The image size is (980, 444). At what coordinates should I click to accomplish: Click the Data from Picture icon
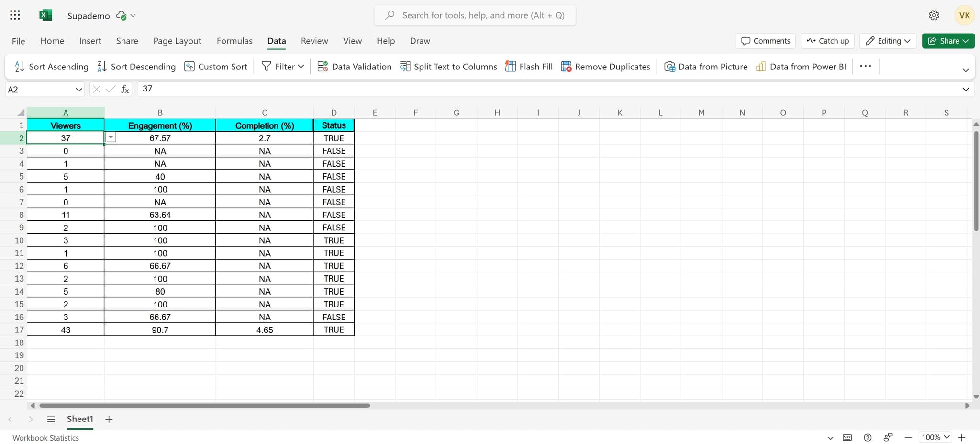click(669, 66)
